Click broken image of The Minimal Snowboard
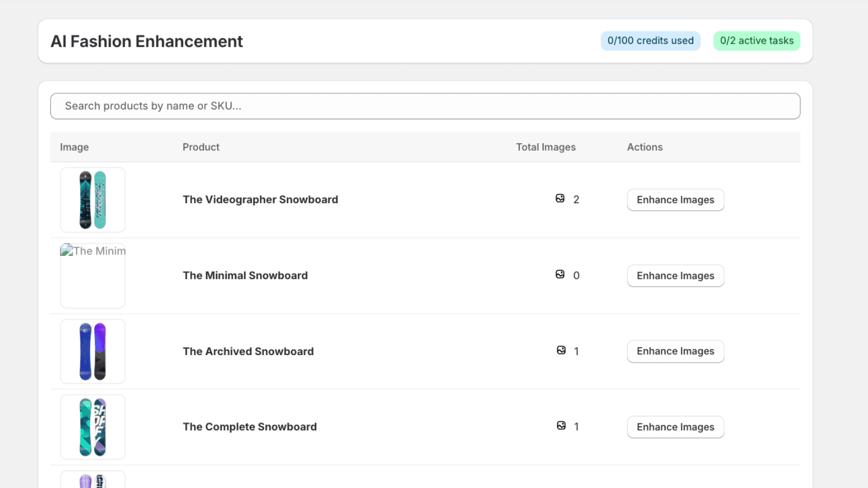 [93, 275]
